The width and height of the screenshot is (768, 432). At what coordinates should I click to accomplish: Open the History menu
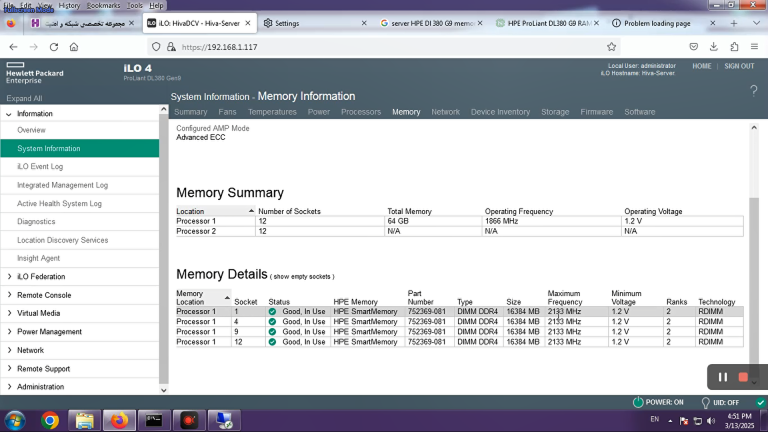[69, 5]
